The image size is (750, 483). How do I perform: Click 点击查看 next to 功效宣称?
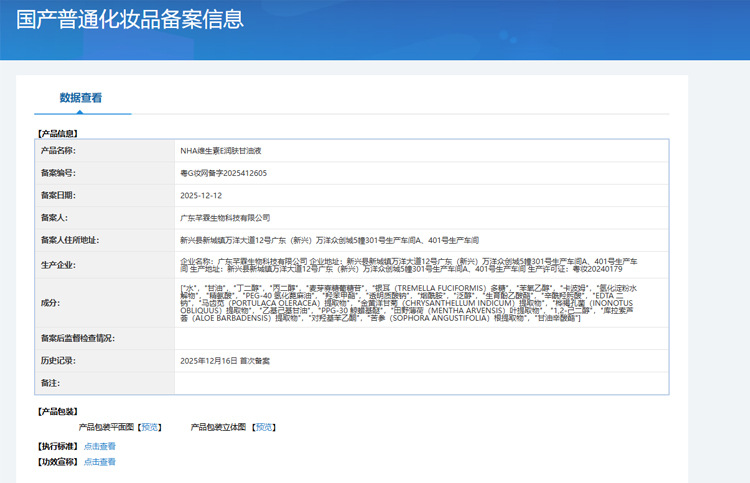(x=99, y=461)
